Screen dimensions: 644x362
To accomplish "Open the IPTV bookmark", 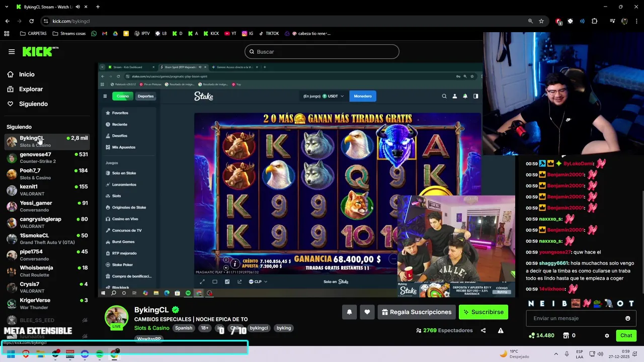I will pos(142,34).
